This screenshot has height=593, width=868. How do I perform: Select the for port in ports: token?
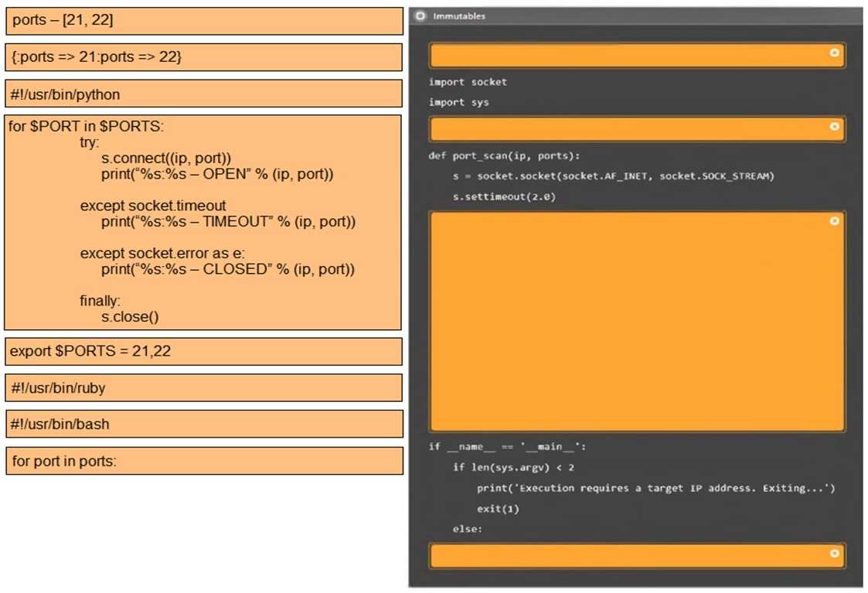click(203, 460)
